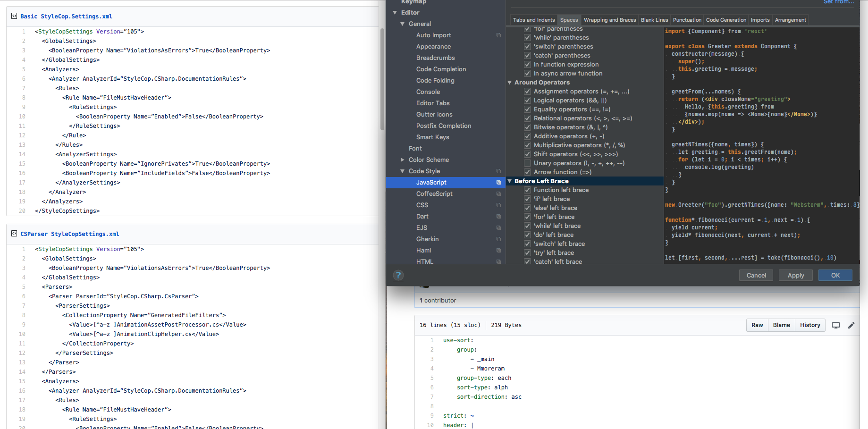Open the Wrapping and Braces tab

click(610, 20)
